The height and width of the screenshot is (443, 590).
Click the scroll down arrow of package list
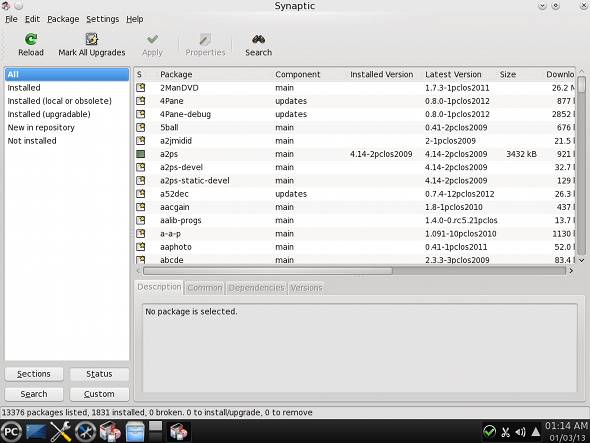click(582, 260)
